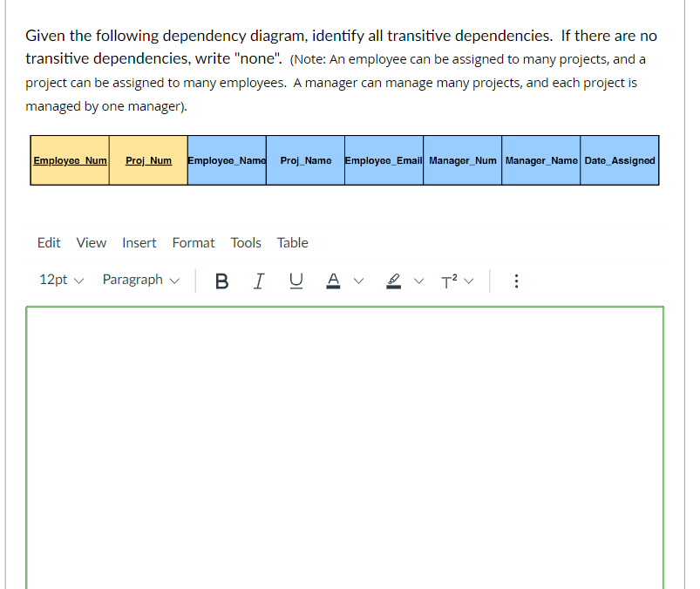Select the text color swatch under the A
The image size is (700, 589).
point(332,287)
